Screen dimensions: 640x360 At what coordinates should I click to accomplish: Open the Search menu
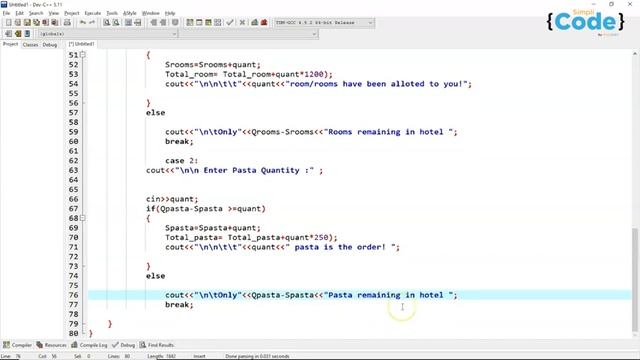click(36, 13)
